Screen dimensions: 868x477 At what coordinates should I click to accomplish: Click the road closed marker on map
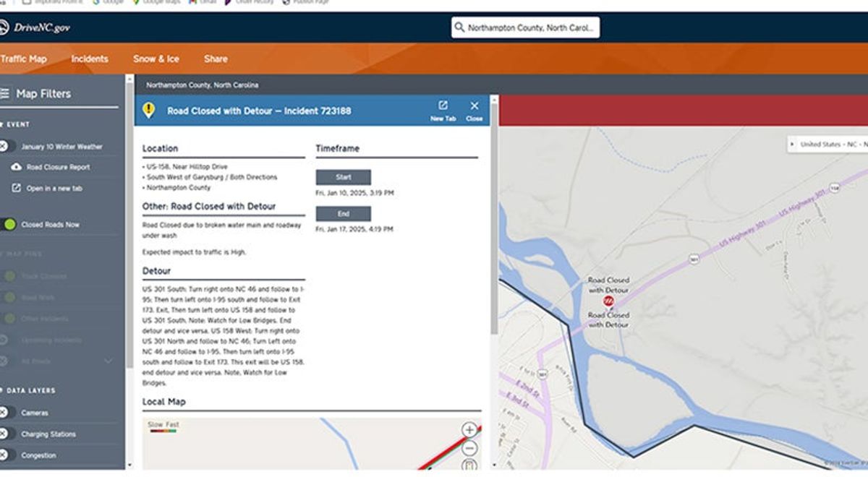(608, 300)
